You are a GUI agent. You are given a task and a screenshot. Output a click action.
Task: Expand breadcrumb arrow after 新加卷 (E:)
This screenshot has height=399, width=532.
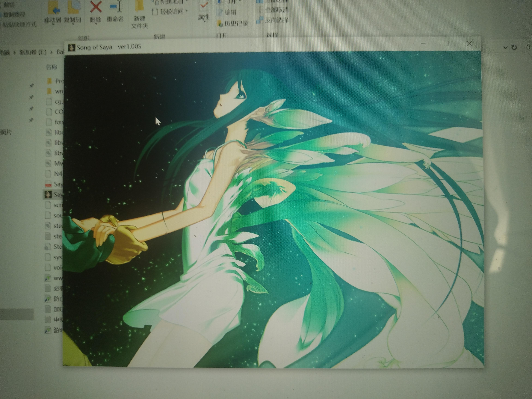coord(51,52)
